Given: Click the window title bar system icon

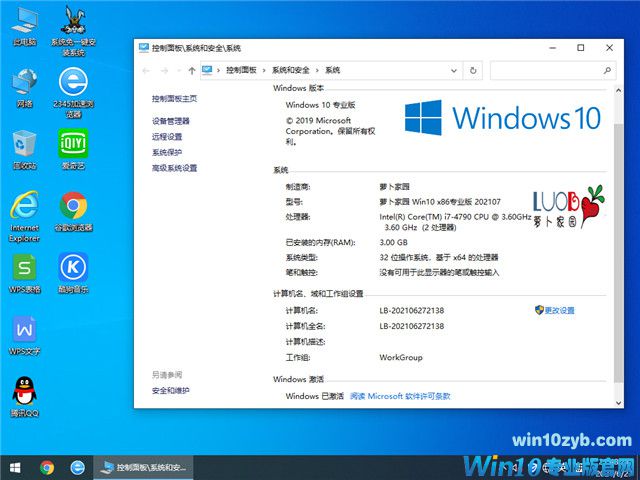Looking at the screenshot, I should coord(144,48).
